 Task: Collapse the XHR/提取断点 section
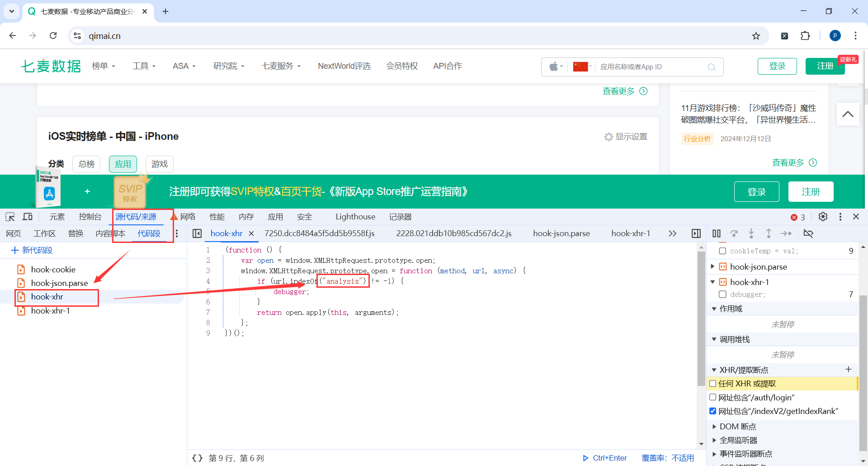(714, 370)
